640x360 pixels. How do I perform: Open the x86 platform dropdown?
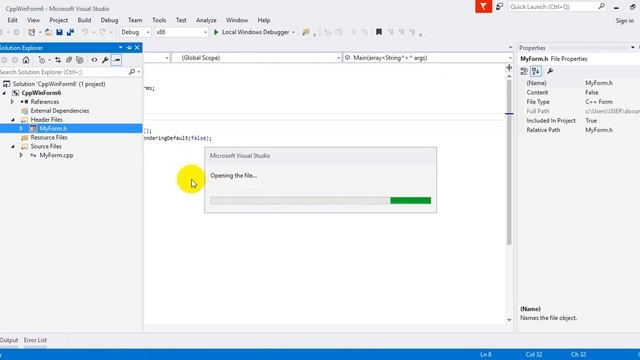coord(181,32)
